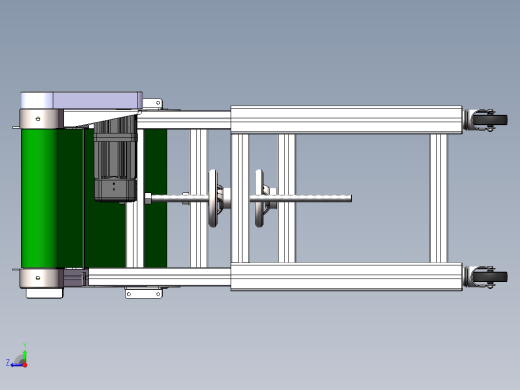520x390 pixels.
Task: Click the hex nut at the lead screw's left end
Action: point(148,198)
